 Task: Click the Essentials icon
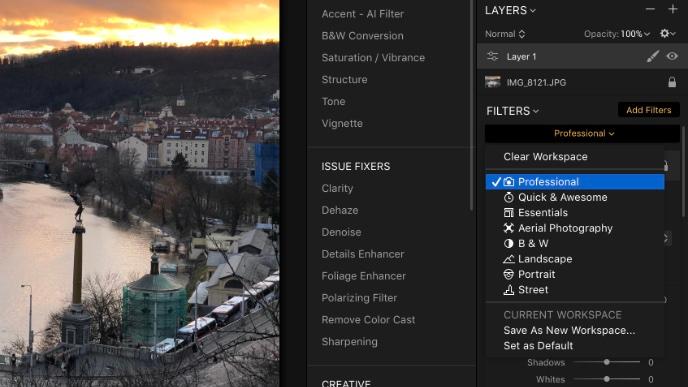click(x=509, y=213)
